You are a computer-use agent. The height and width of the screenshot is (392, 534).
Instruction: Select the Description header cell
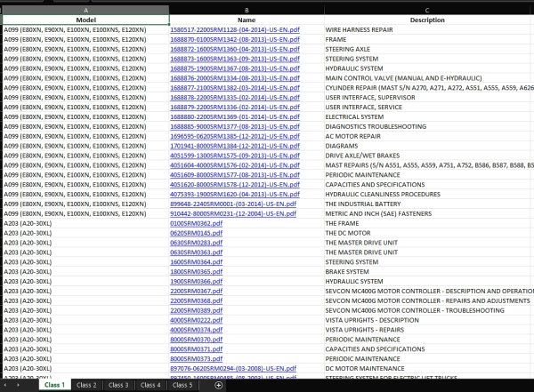427,20
